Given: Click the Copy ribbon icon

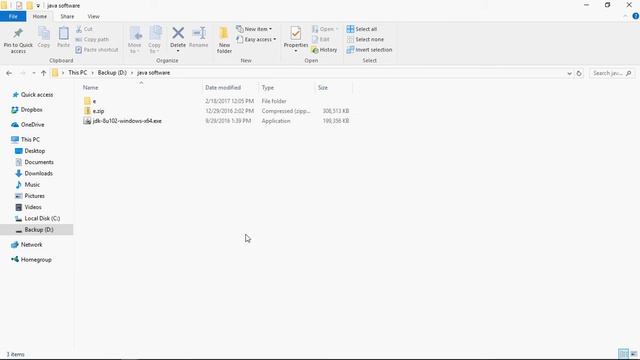Looking at the screenshot, I should (44, 33).
